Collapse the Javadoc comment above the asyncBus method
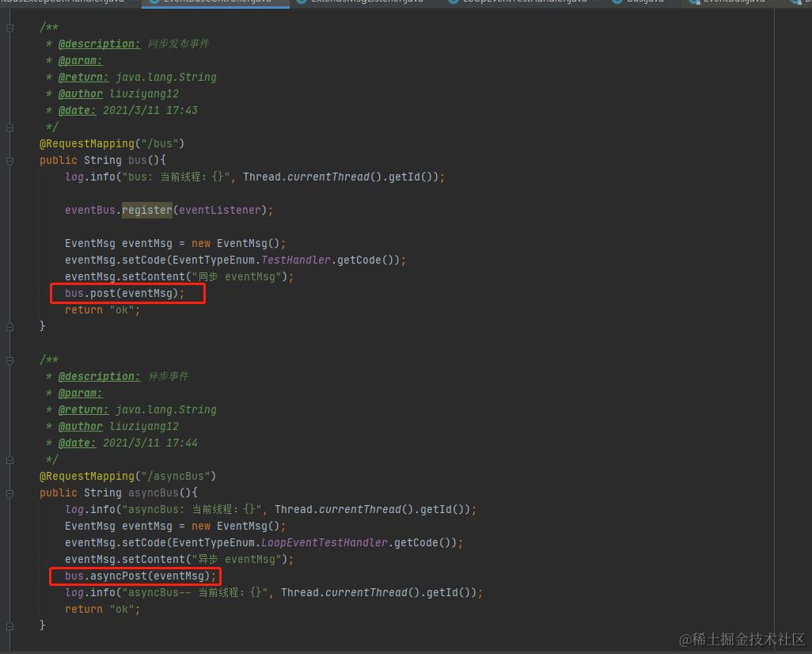 click(x=9, y=361)
